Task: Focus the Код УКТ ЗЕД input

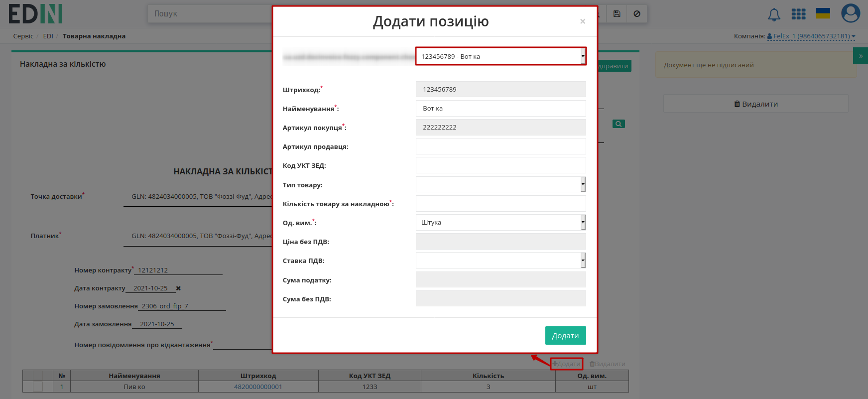Action: point(500,165)
